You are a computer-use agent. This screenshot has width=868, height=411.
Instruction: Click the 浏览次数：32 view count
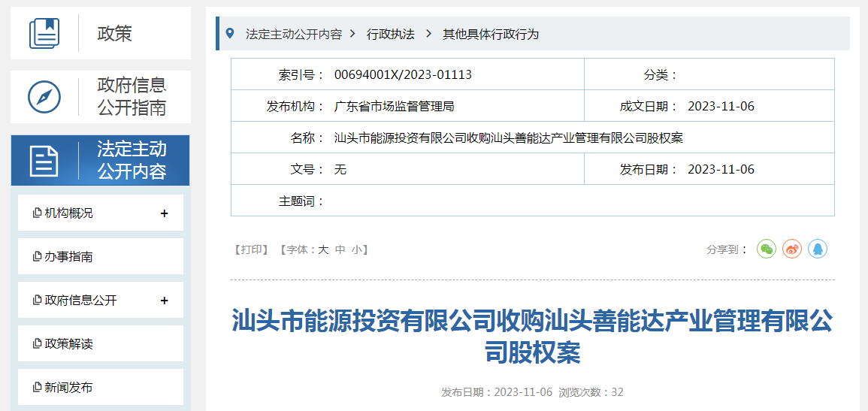point(591,392)
